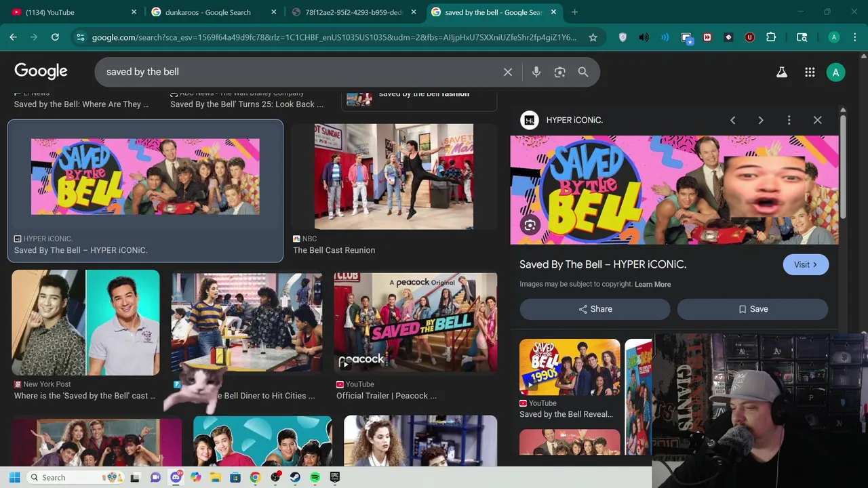Open Google apps grid
The width and height of the screenshot is (868, 488).
click(810, 72)
